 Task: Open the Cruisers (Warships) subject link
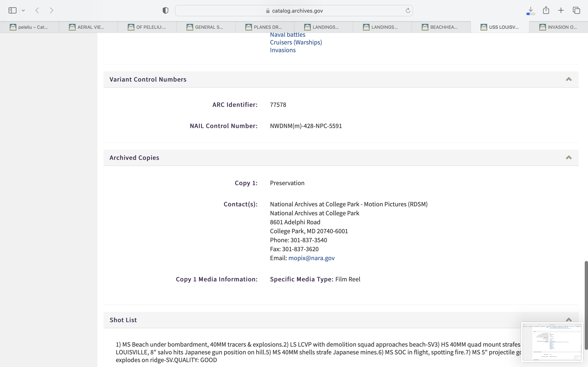click(x=296, y=42)
